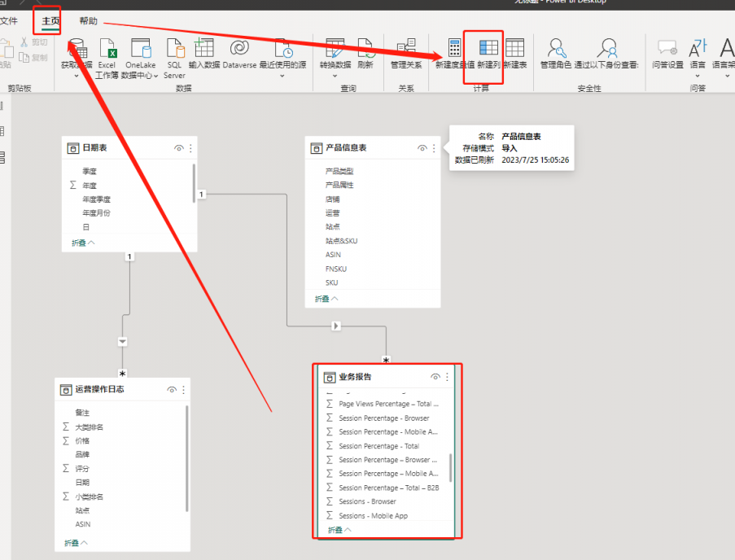The height and width of the screenshot is (560, 735).
Task: Toggle visibility eye on 业务报告 table
Action: (x=435, y=377)
